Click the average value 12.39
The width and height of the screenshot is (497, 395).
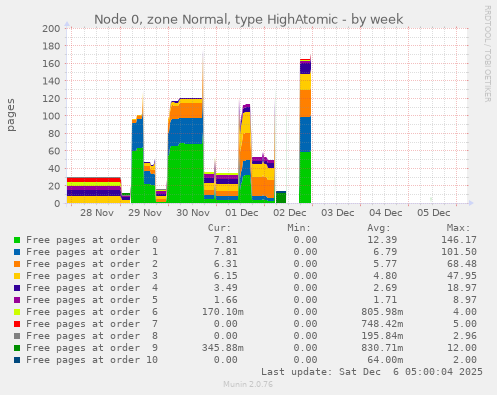(x=382, y=240)
